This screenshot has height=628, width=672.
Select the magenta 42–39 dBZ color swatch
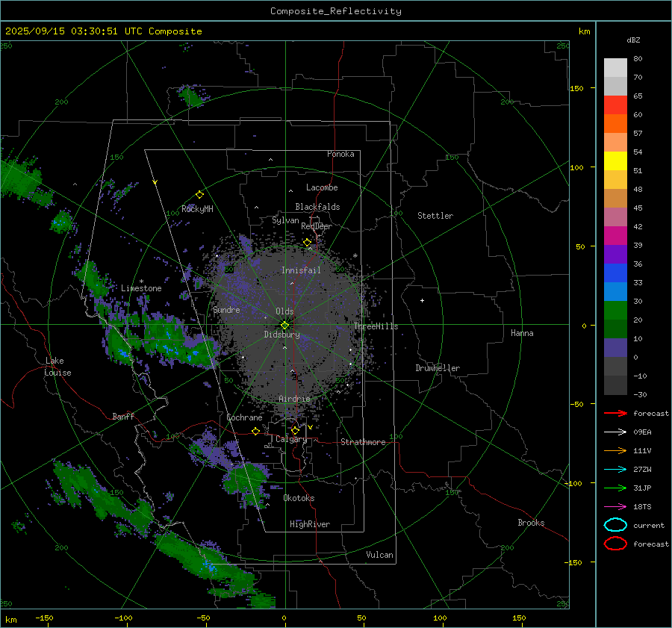[615, 236]
